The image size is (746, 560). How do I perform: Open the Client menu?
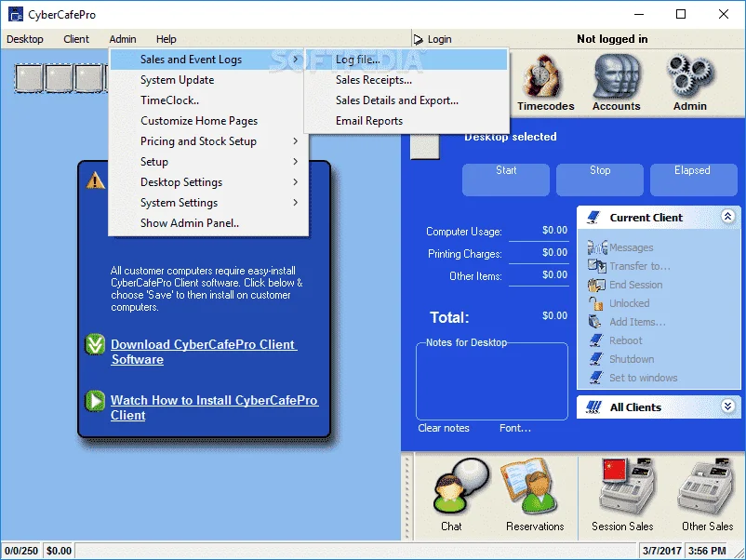(76, 39)
